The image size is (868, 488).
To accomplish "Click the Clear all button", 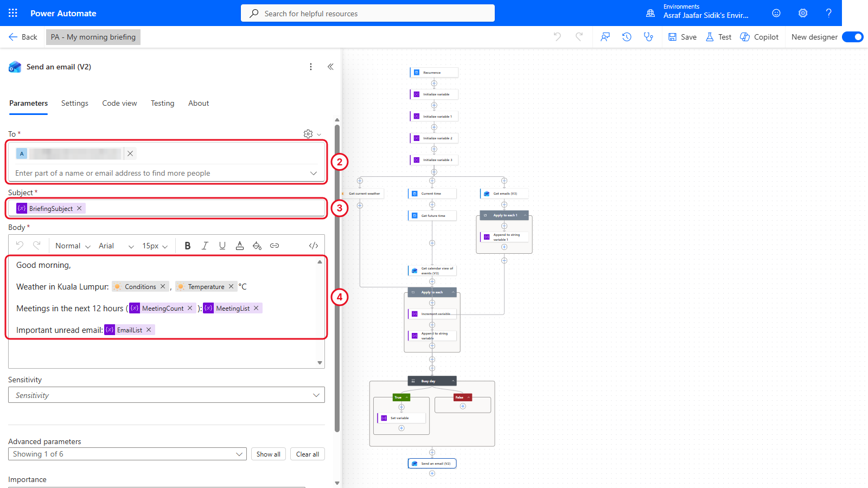I will tap(308, 454).
